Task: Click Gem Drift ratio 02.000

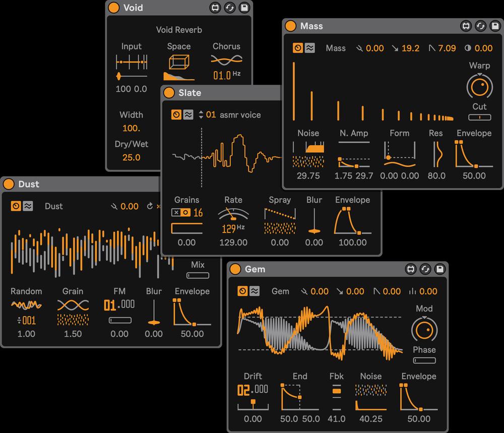Action: pyautogui.click(x=253, y=390)
